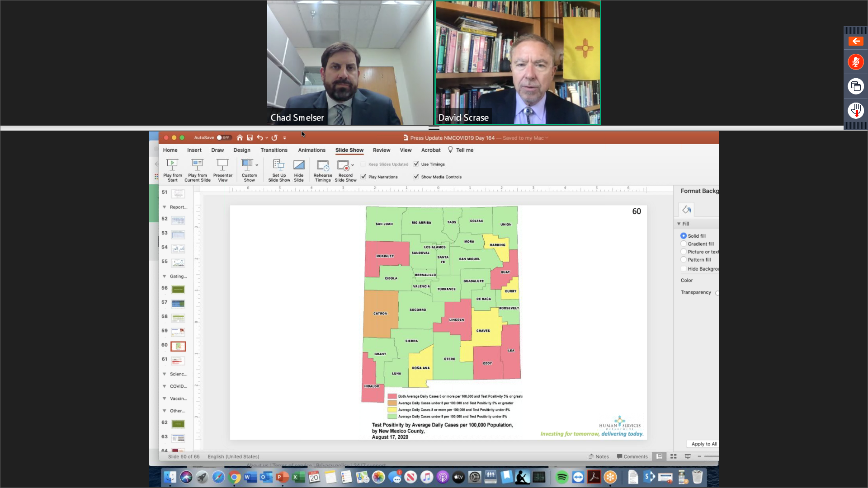
Task: Open Customize Quick Access Toolbar dropdown
Action: [x=284, y=138]
